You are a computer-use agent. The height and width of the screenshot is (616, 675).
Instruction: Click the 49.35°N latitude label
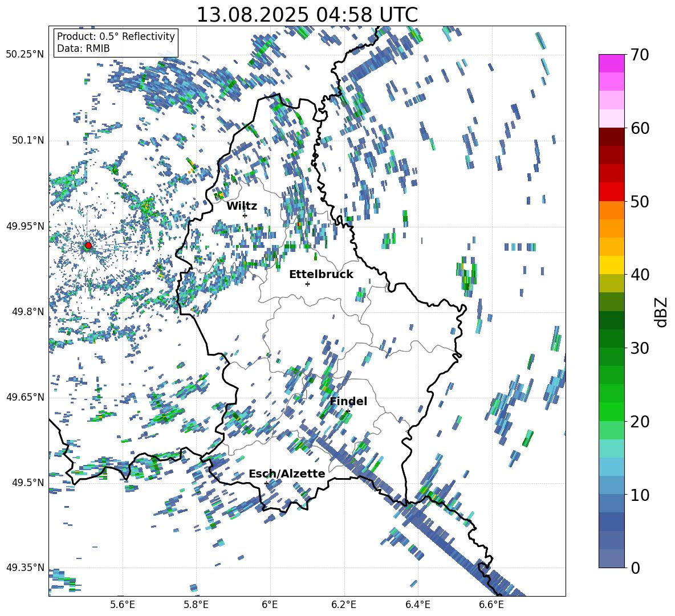25,568
